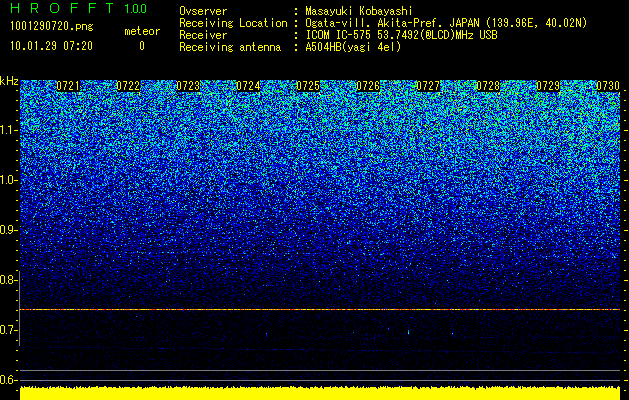Click the 0727 time marker
The height and width of the screenshot is (400, 629).
[x=428, y=86]
